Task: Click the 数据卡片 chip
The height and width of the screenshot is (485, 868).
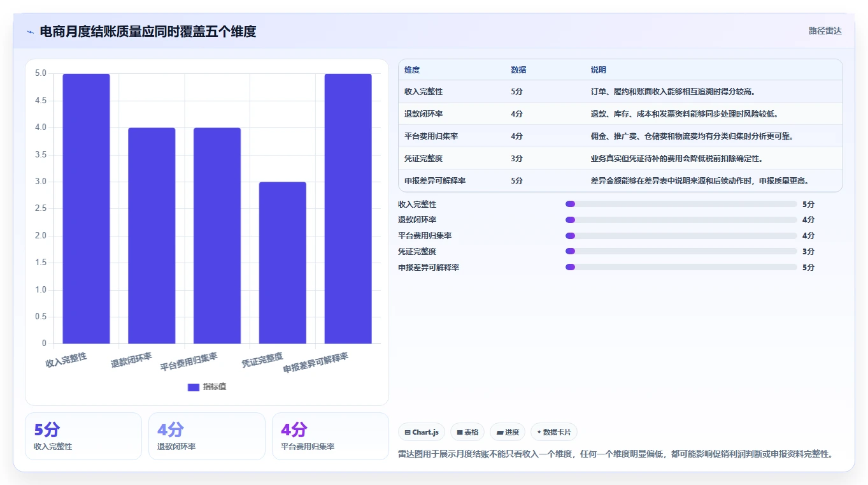Action: (554, 432)
